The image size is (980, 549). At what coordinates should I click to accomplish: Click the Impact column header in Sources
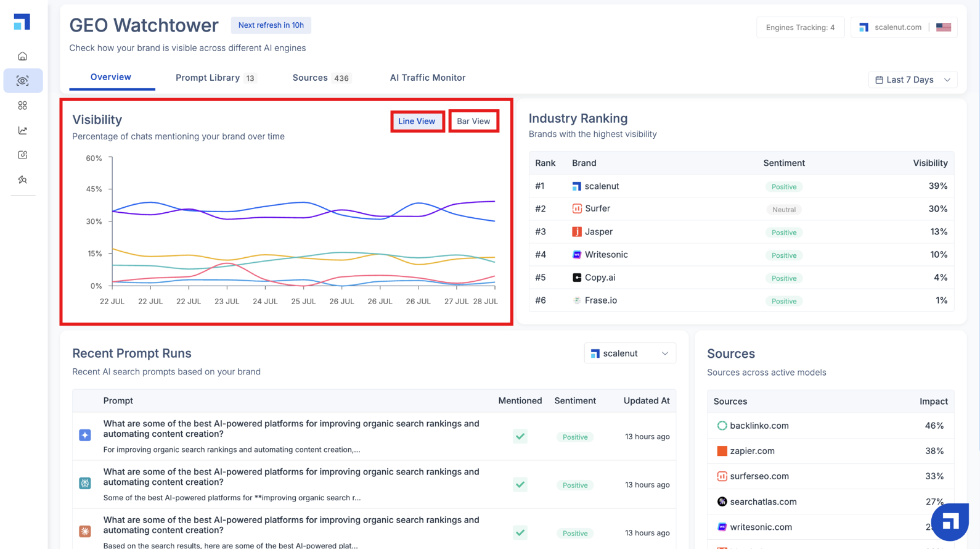point(934,402)
